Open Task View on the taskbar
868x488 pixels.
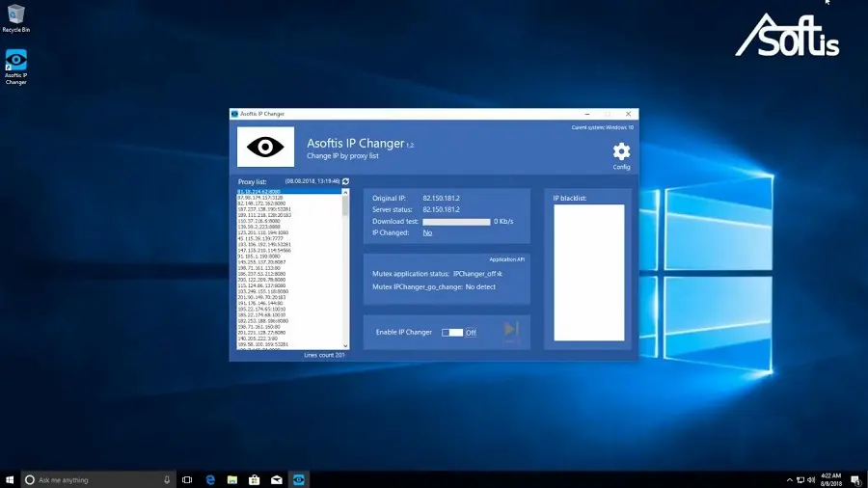(187, 479)
